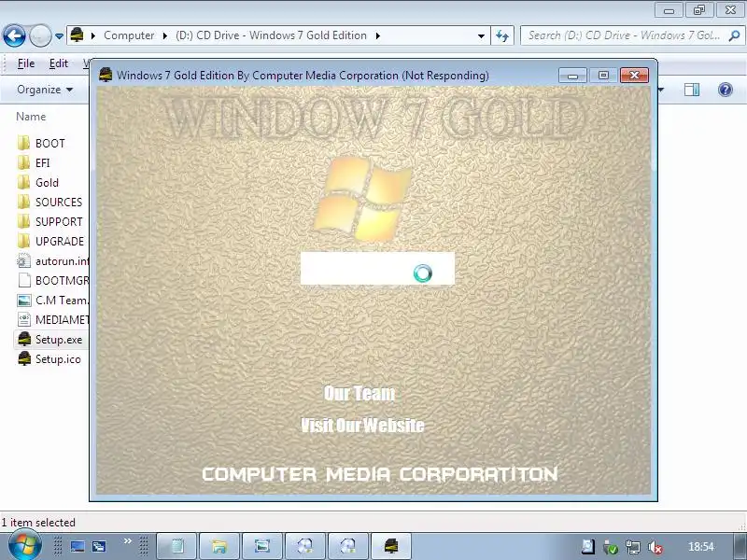This screenshot has height=560, width=747.
Task: Expand the arrow after CD Drive breadcrumb
Action: click(x=378, y=35)
